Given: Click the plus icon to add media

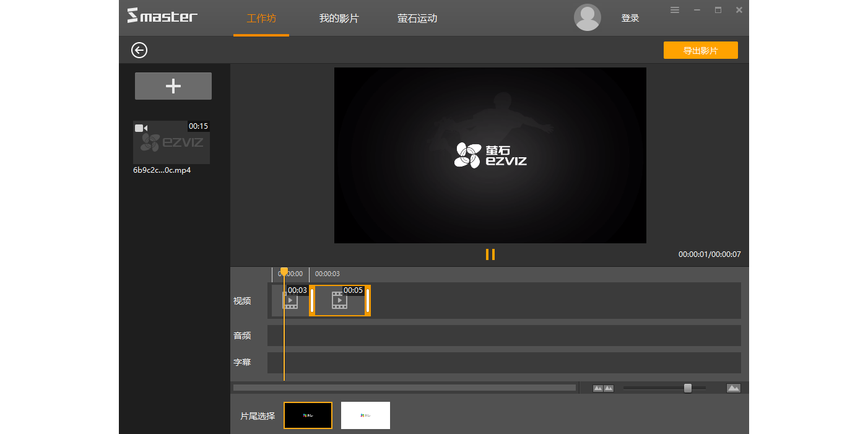Looking at the screenshot, I should 173,85.
